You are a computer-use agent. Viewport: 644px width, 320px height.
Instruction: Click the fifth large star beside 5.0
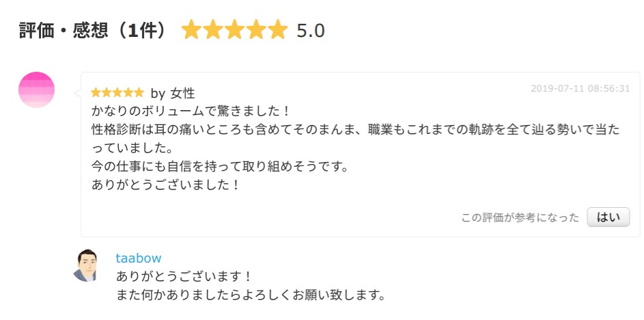pyautogui.click(x=278, y=29)
